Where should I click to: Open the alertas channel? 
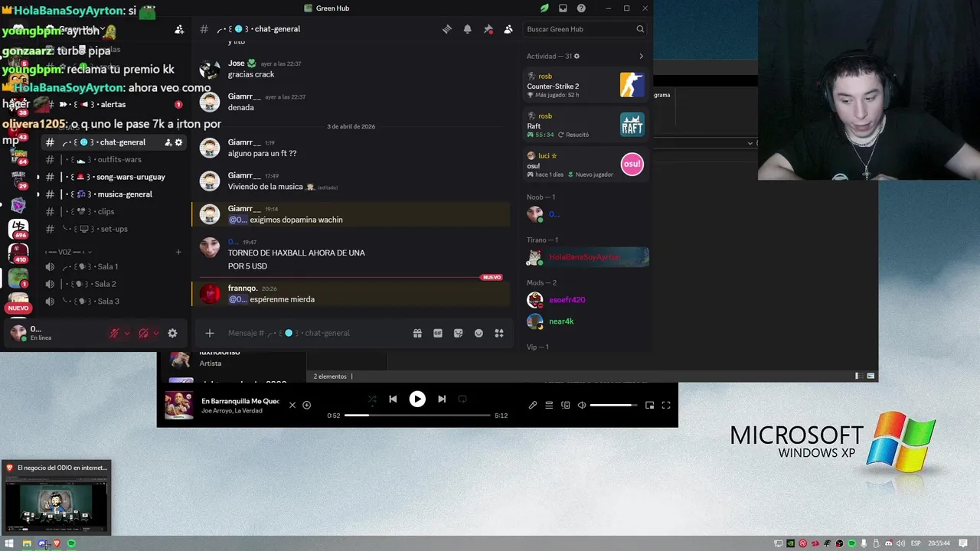pyautogui.click(x=115, y=104)
